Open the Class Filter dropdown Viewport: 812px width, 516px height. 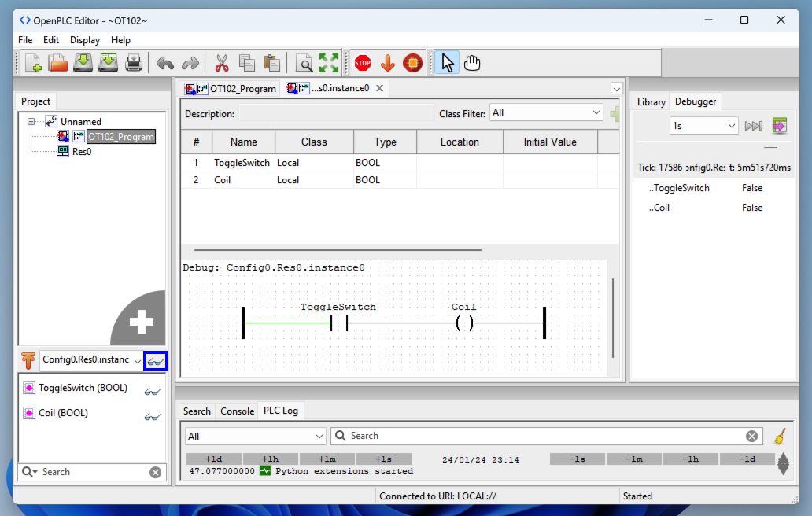[546, 112]
